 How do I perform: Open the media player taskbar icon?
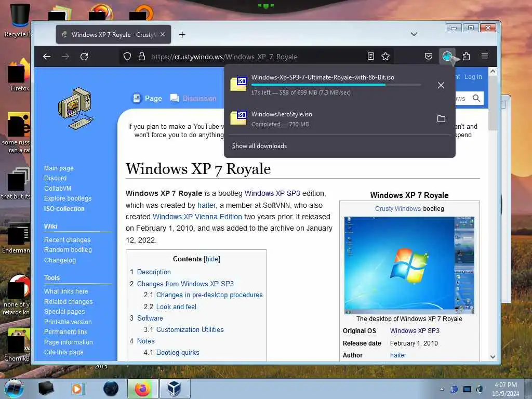click(77, 389)
